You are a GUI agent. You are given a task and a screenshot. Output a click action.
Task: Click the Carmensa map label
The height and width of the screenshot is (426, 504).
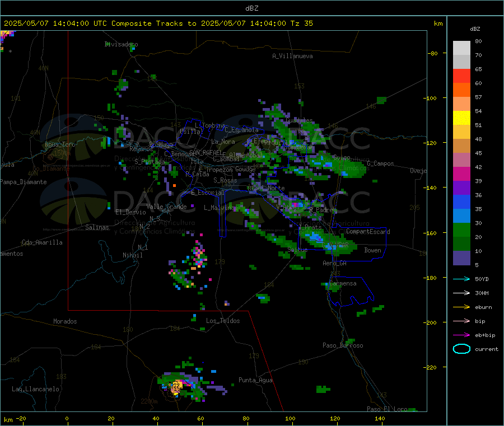(343, 283)
